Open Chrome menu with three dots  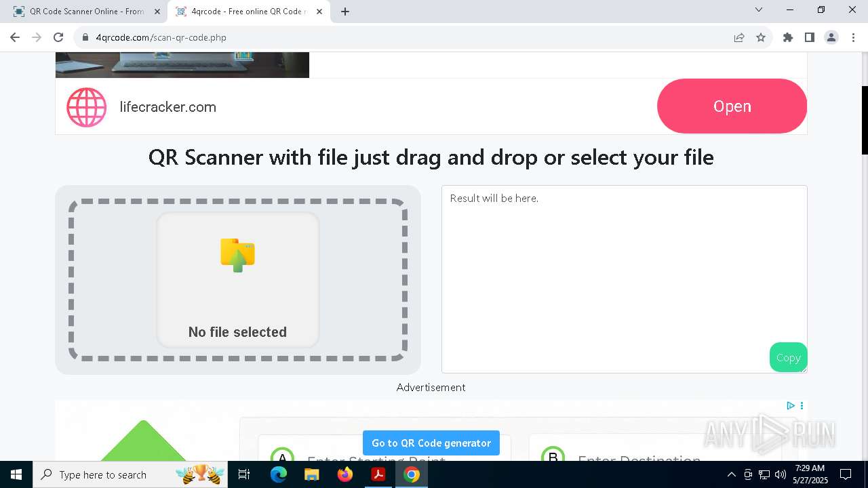pos(852,37)
